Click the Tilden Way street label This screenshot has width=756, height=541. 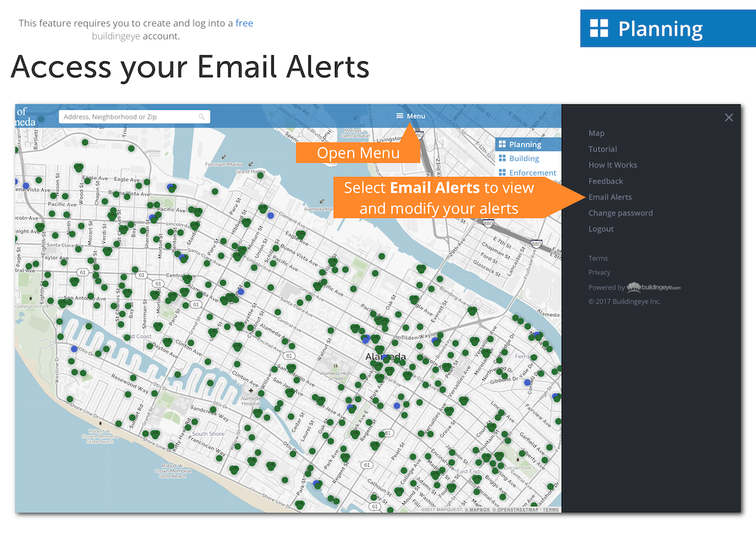tap(416, 337)
